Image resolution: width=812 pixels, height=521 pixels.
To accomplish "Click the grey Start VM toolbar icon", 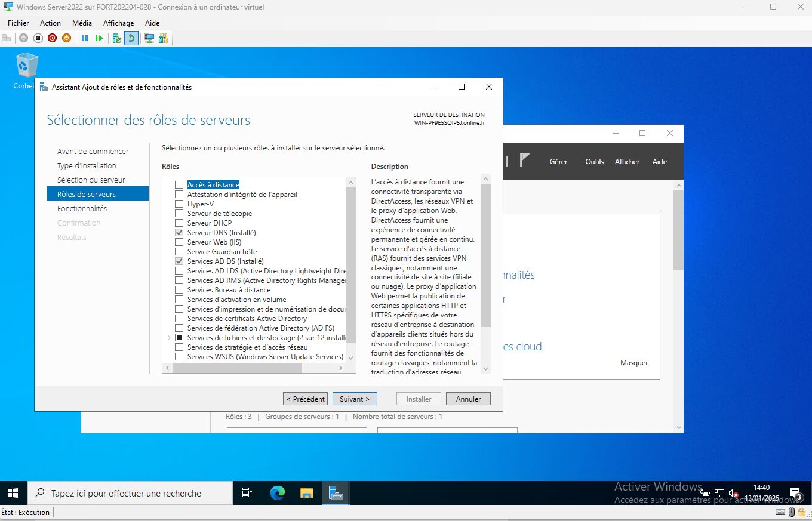I will [x=23, y=38].
